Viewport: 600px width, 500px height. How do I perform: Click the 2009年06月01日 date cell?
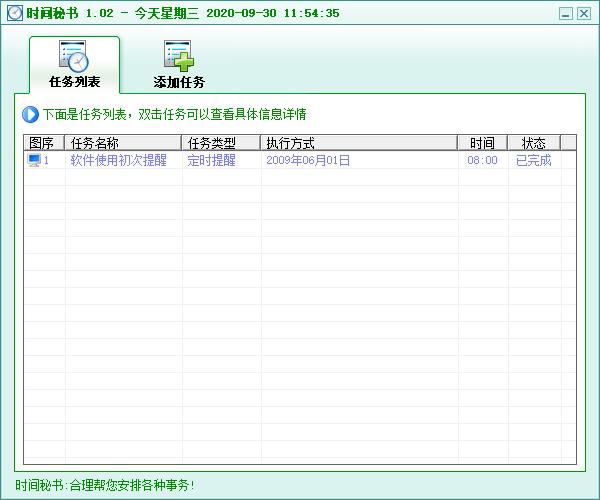click(x=308, y=160)
